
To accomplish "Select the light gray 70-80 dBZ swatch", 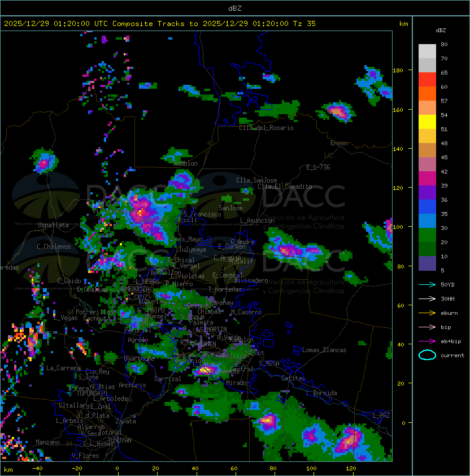I will tap(427, 51).
